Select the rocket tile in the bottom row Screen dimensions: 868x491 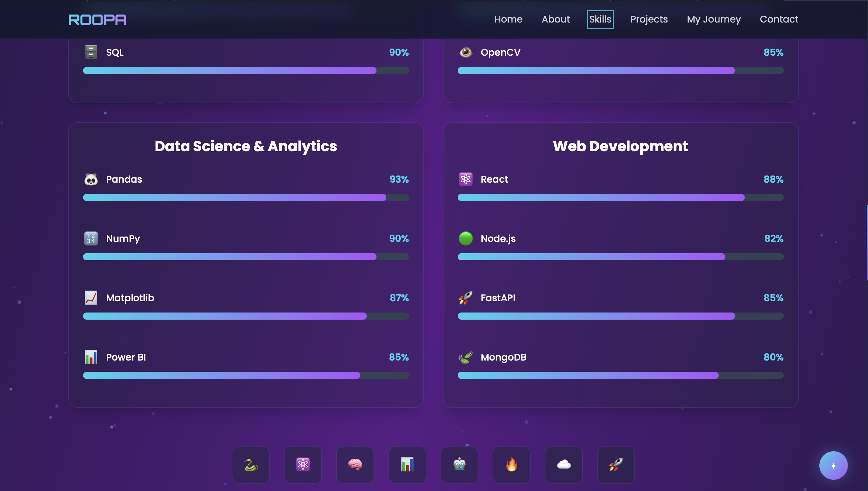[616, 465]
